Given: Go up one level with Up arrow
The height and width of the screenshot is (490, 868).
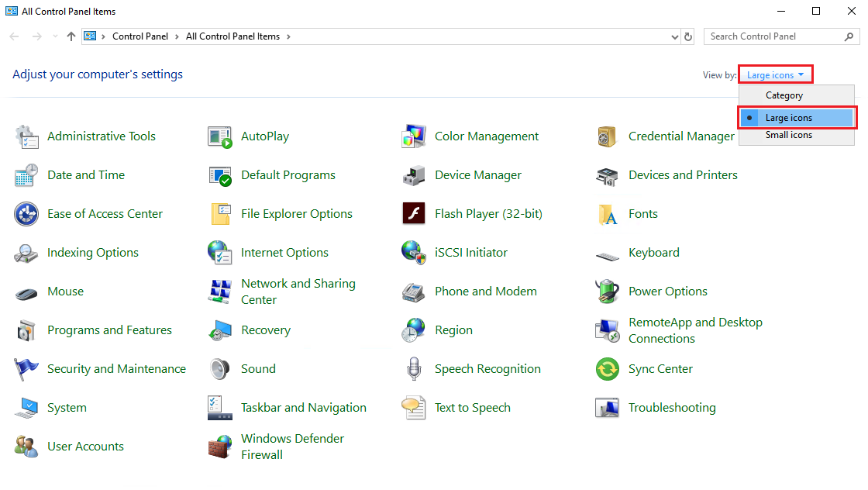Looking at the screenshot, I should coord(71,36).
